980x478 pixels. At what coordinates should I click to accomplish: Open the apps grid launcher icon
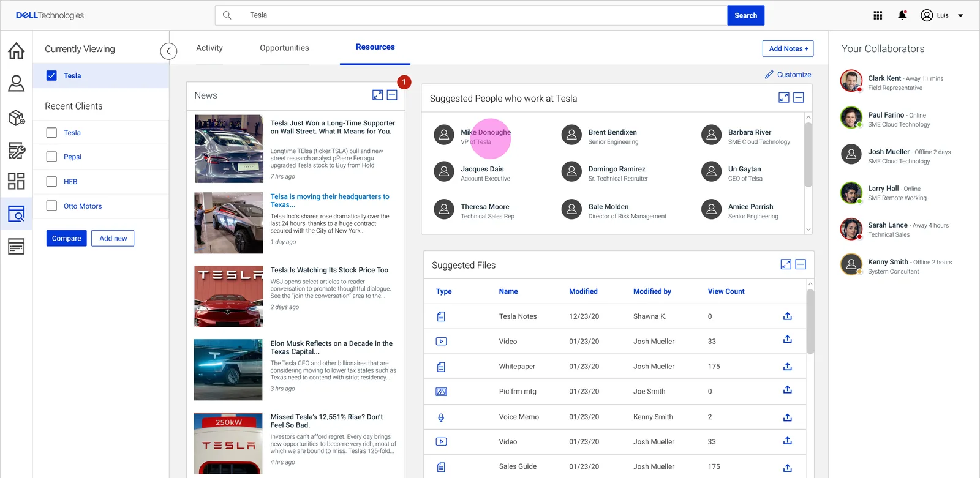pos(878,15)
